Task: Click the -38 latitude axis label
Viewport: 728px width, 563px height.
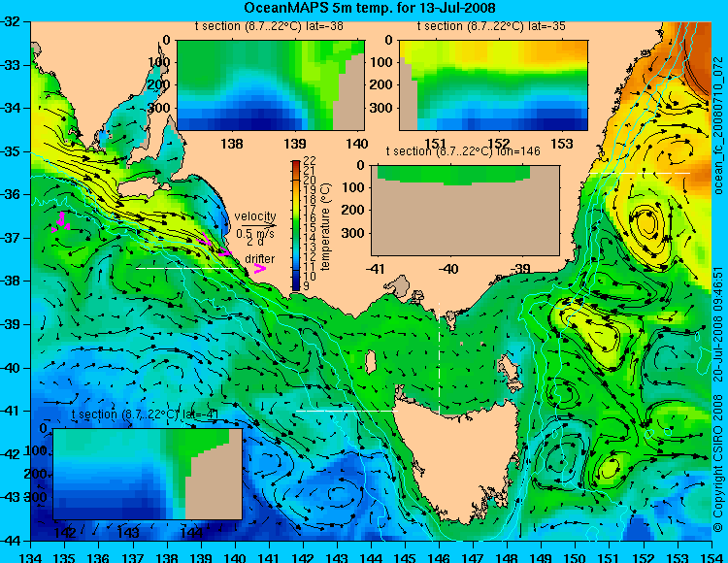Action: [x=10, y=281]
